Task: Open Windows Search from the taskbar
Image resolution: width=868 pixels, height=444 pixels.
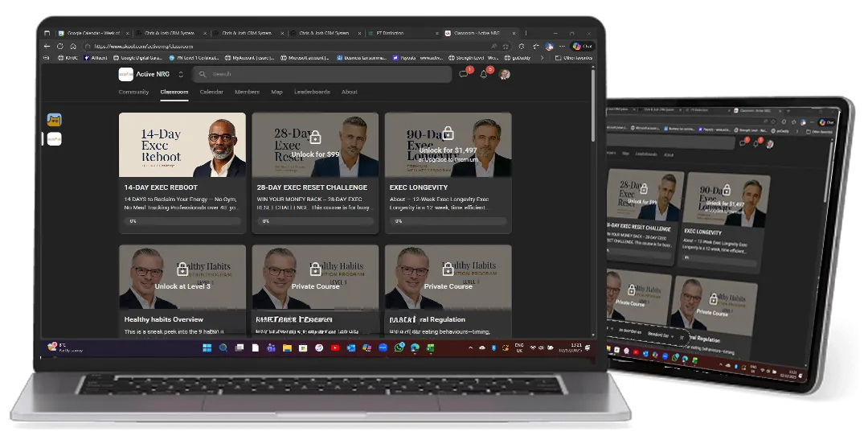Action: tap(223, 348)
